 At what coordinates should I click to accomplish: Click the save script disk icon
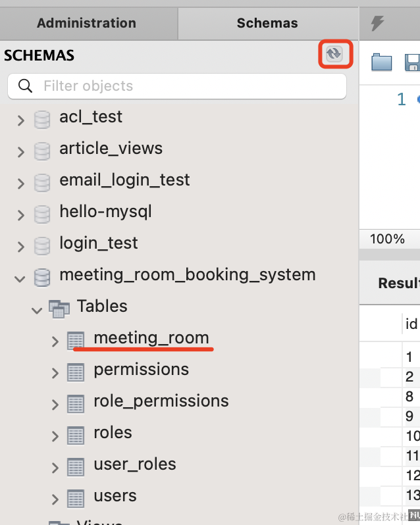(413, 63)
